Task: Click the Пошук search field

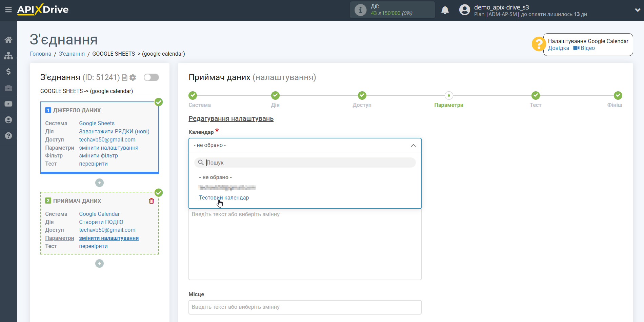Action: click(x=305, y=163)
